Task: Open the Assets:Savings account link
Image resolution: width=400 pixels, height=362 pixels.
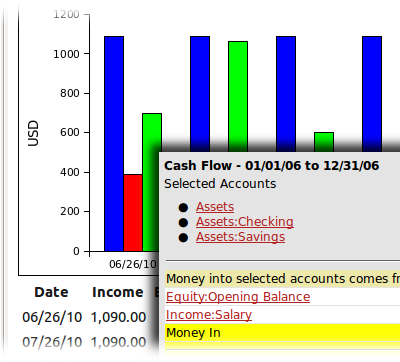Action: (240, 237)
